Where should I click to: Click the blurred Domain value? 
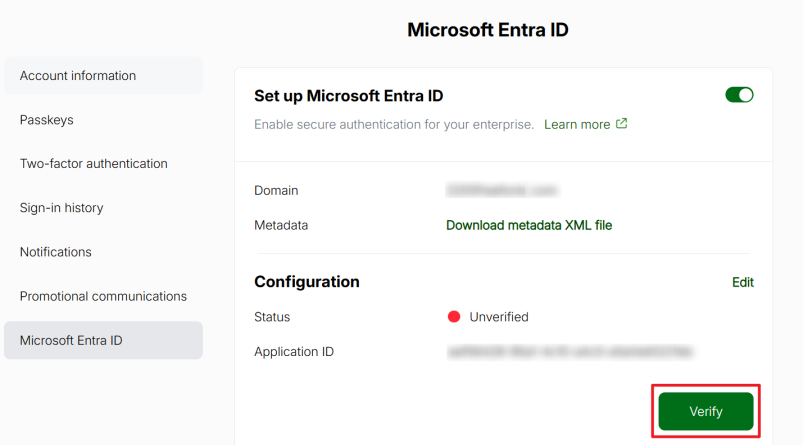(502, 190)
